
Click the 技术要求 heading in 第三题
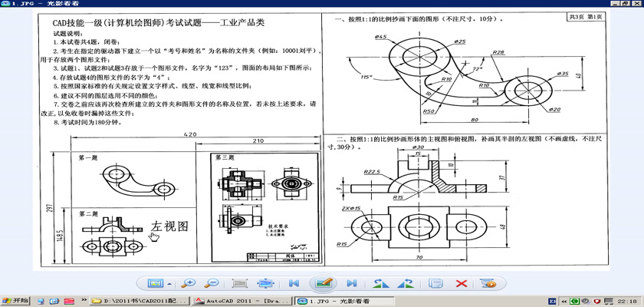279,226
